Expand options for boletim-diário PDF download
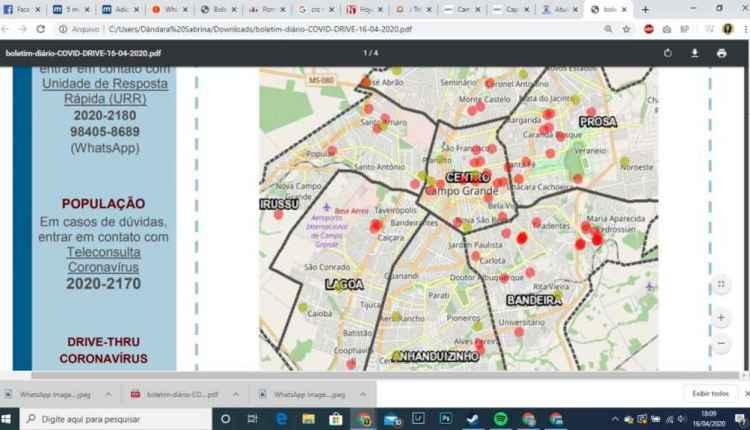The height and width of the screenshot is (430, 750). coord(236,395)
